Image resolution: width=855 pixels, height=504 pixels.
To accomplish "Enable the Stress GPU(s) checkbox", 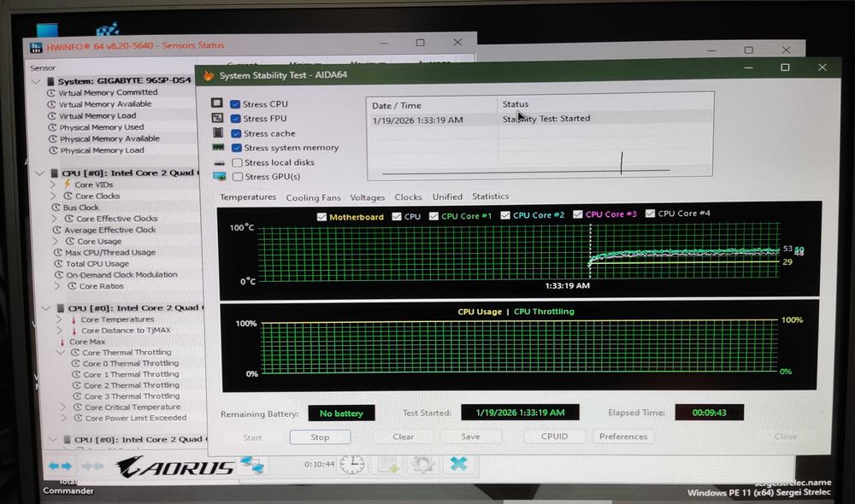I will click(x=238, y=177).
